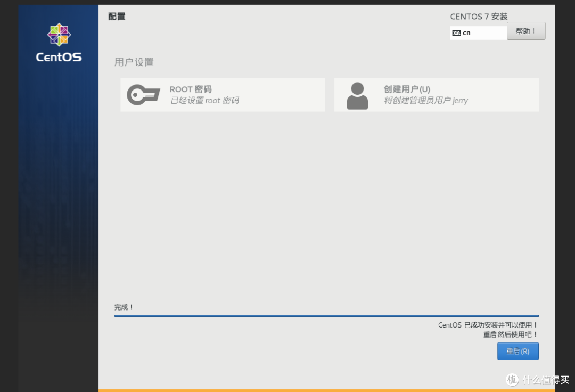
Task: Click the keyboard icon next to cn layout
Action: tap(457, 33)
